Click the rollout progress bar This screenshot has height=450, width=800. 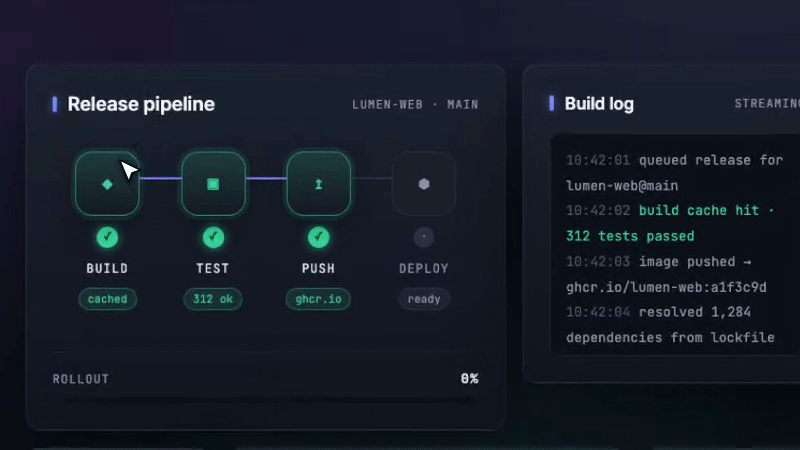click(x=265, y=401)
